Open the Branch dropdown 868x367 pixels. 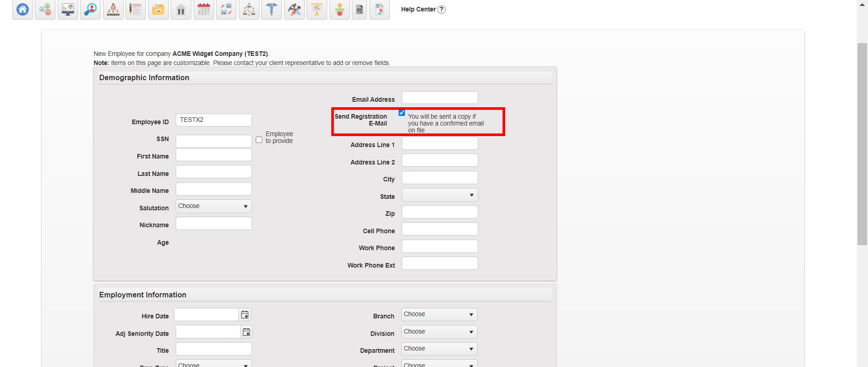tap(439, 314)
